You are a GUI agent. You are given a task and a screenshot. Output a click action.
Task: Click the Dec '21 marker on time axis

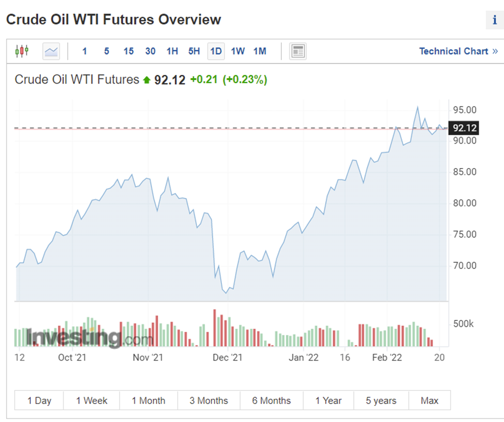pyautogui.click(x=227, y=357)
